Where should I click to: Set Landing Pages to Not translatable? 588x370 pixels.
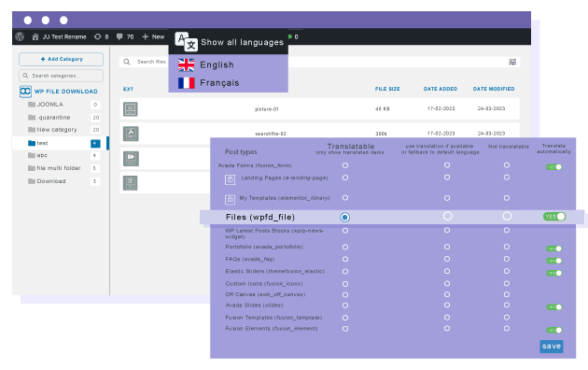[507, 178]
